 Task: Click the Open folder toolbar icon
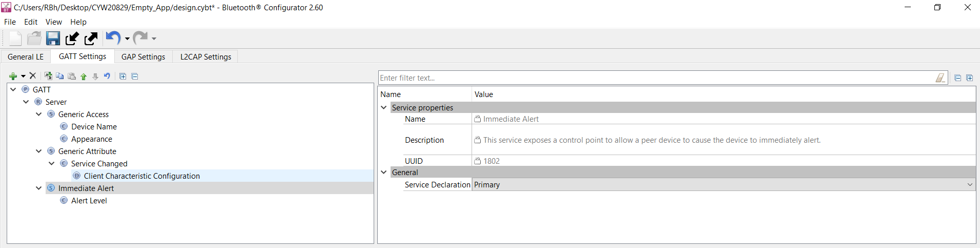point(34,39)
